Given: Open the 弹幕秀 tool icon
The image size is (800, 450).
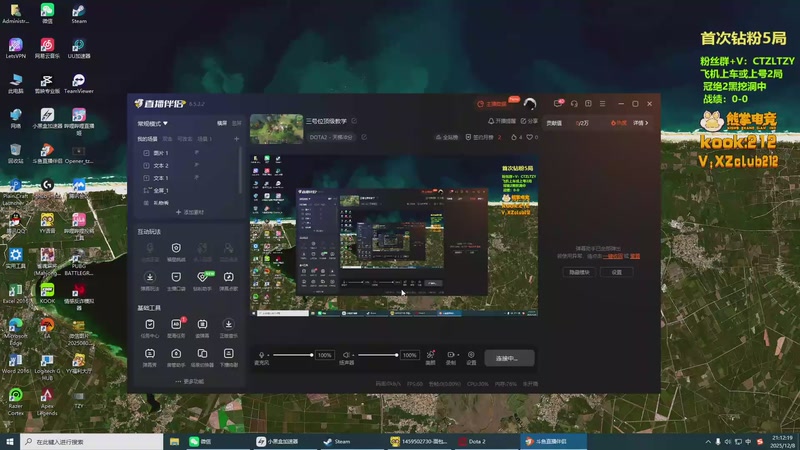Looking at the screenshot, I should (x=149, y=354).
